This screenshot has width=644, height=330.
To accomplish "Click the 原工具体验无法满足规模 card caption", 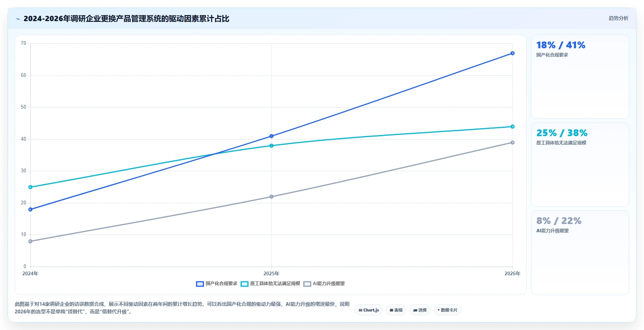I will click(561, 143).
